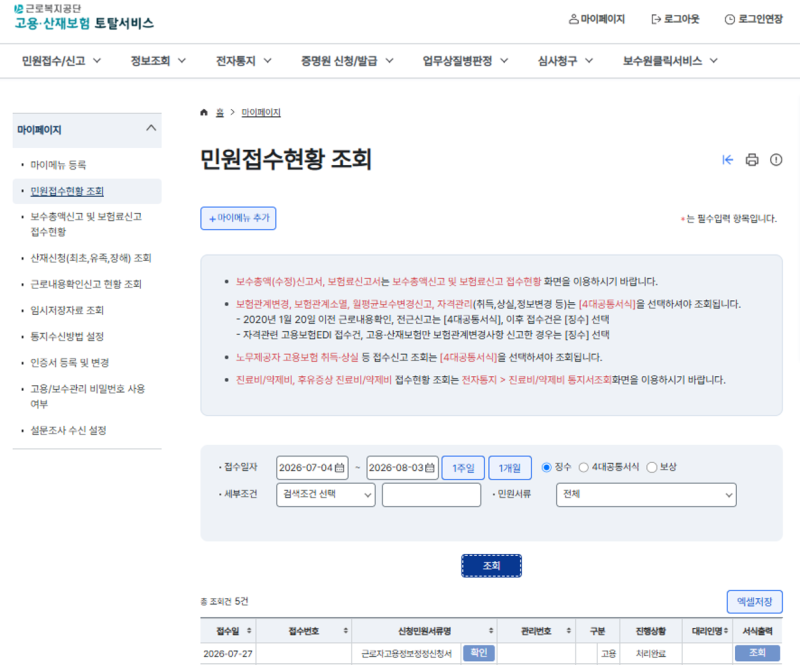This screenshot has width=800, height=665.
Task: Click 로그인연장 to extend session
Action: click(754, 19)
